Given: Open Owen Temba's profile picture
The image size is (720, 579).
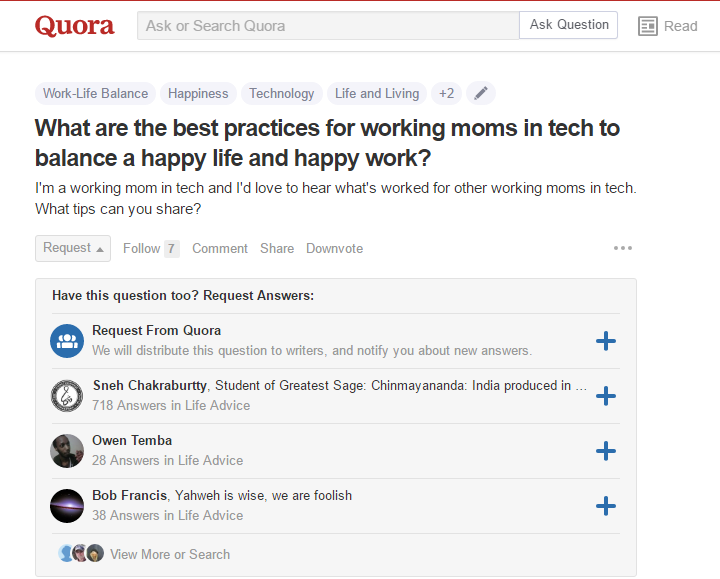Looking at the screenshot, I should point(67,451).
